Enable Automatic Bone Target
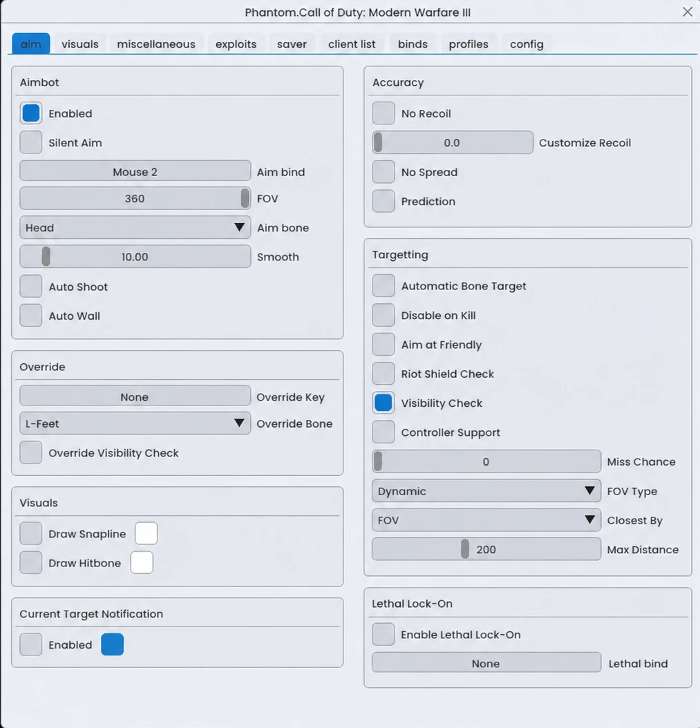The width and height of the screenshot is (700, 728). tap(384, 285)
